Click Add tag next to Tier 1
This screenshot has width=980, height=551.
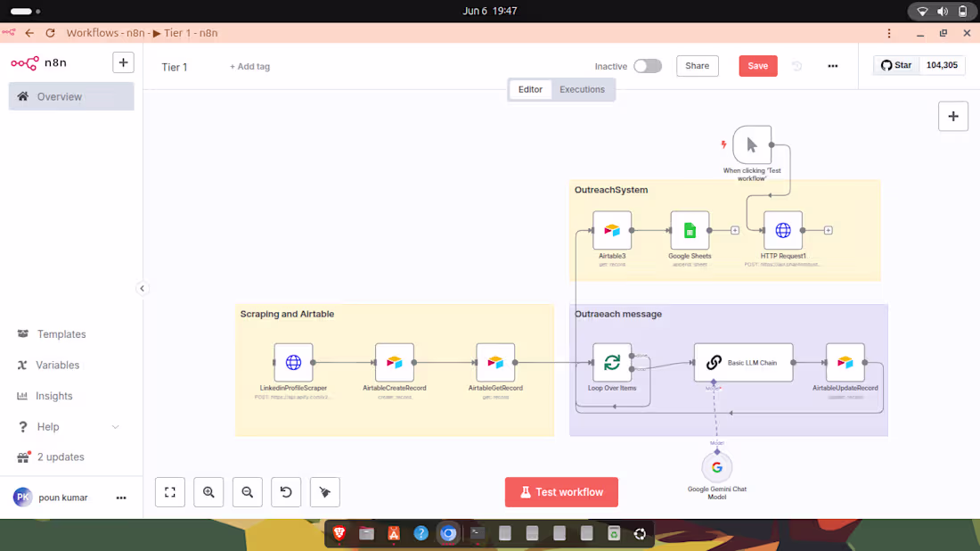tap(249, 66)
